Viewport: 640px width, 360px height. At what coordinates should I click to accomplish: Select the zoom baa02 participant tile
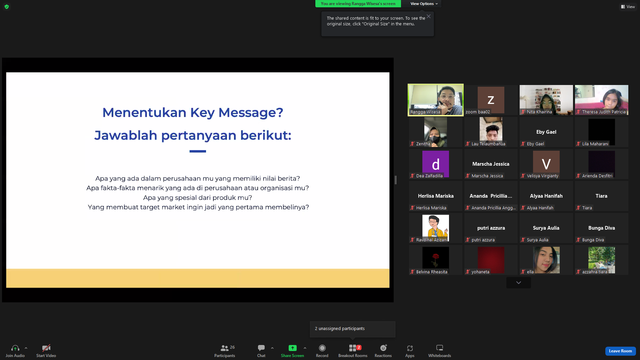[x=491, y=100]
